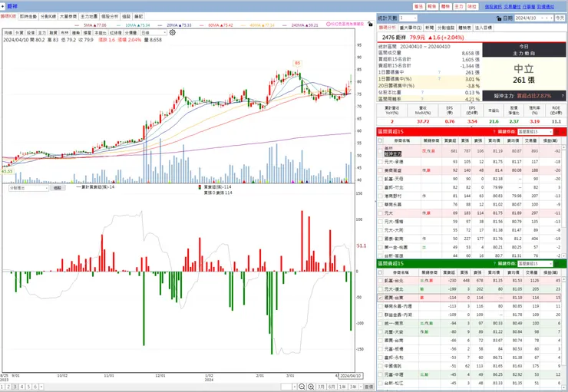Click help icon in 區間賣超15 header

click(x=494, y=263)
